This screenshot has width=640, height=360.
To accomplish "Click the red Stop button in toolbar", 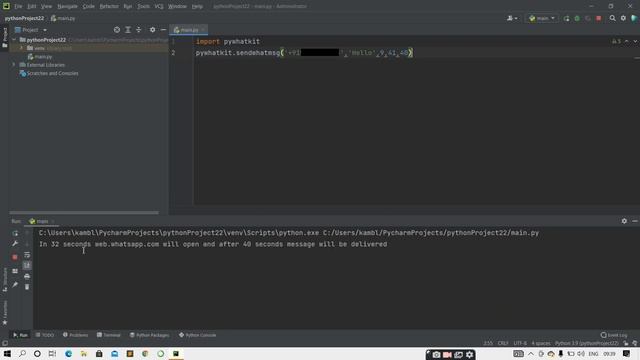I will [x=599, y=18].
